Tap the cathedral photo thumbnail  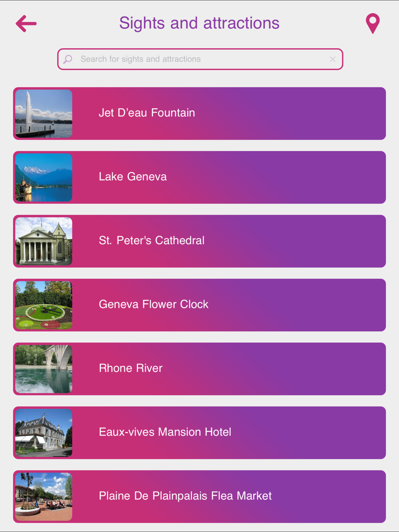44,241
